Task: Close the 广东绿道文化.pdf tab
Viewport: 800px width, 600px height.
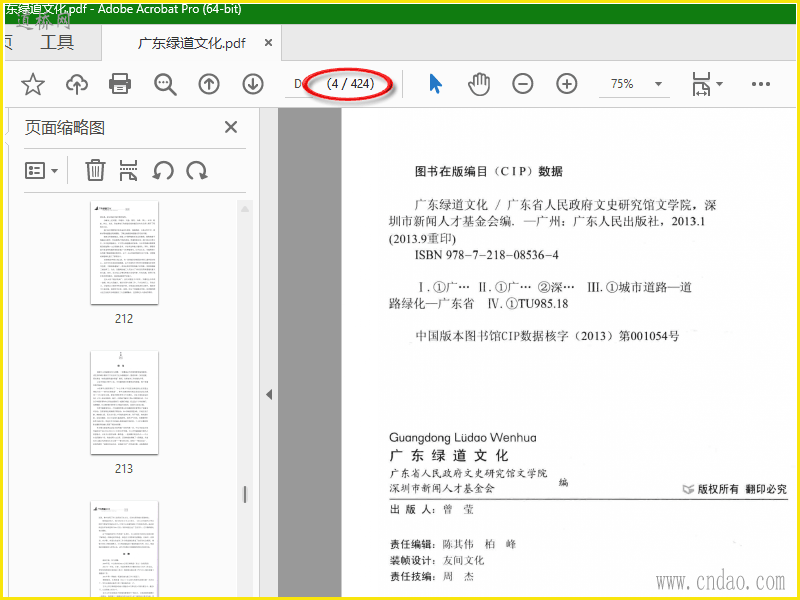Action: click(268, 43)
